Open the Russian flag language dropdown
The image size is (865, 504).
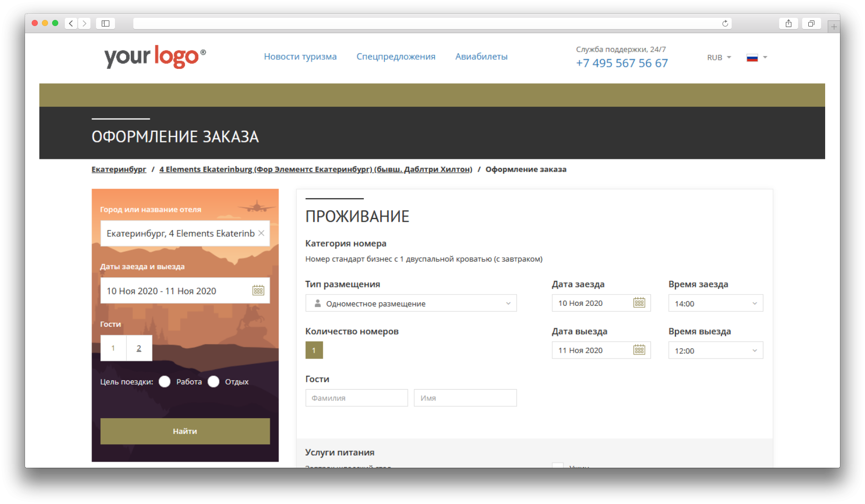(757, 58)
